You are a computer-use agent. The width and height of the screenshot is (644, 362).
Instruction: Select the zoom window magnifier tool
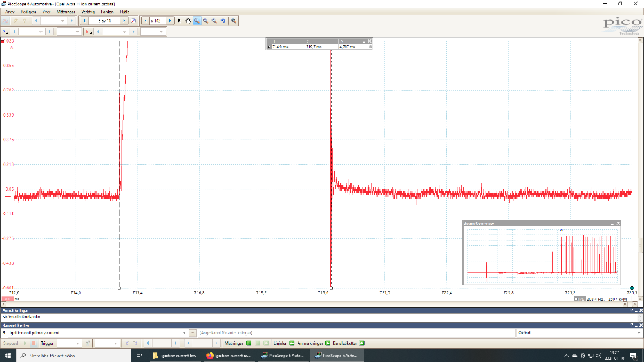click(x=196, y=21)
